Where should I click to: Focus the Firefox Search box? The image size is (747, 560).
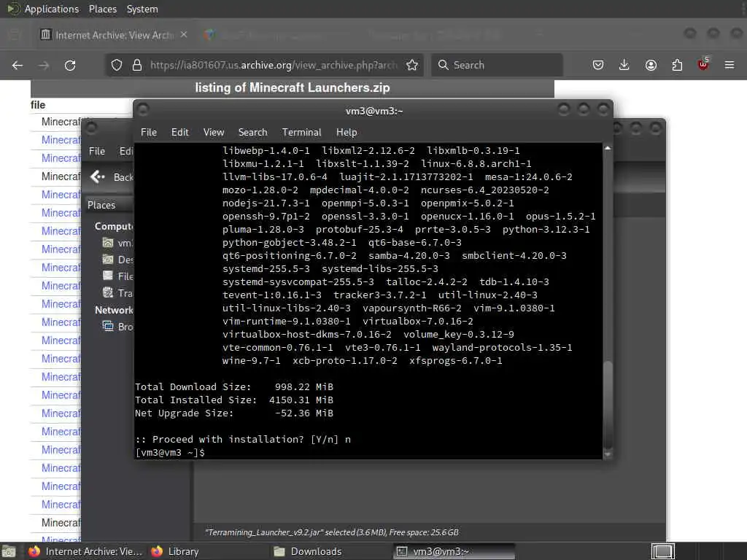click(497, 65)
